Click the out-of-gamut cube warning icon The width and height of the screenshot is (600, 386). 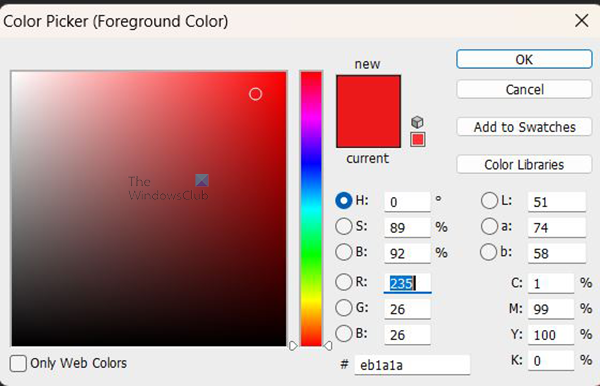click(x=417, y=122)
